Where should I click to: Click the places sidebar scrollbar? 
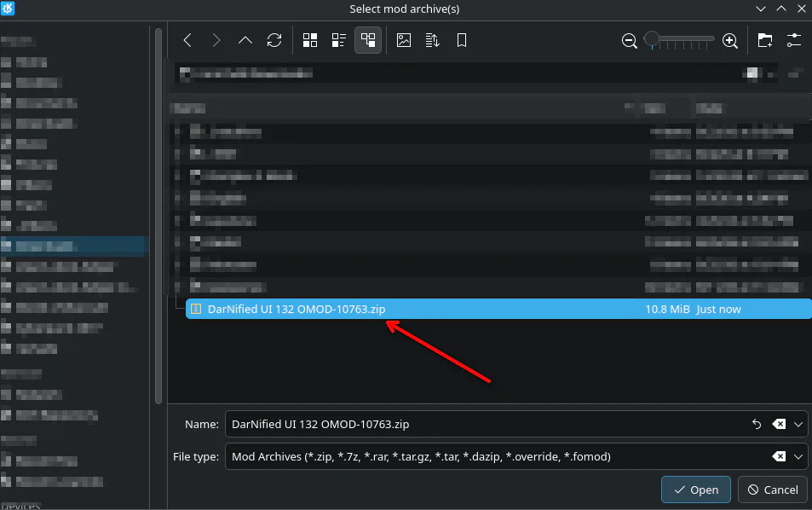(x=158, y=216)
